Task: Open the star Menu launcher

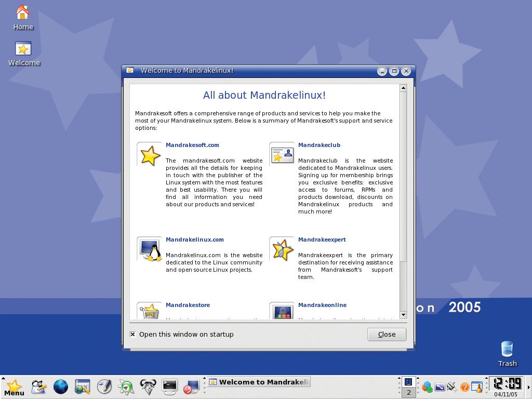Action: [14, 387]
